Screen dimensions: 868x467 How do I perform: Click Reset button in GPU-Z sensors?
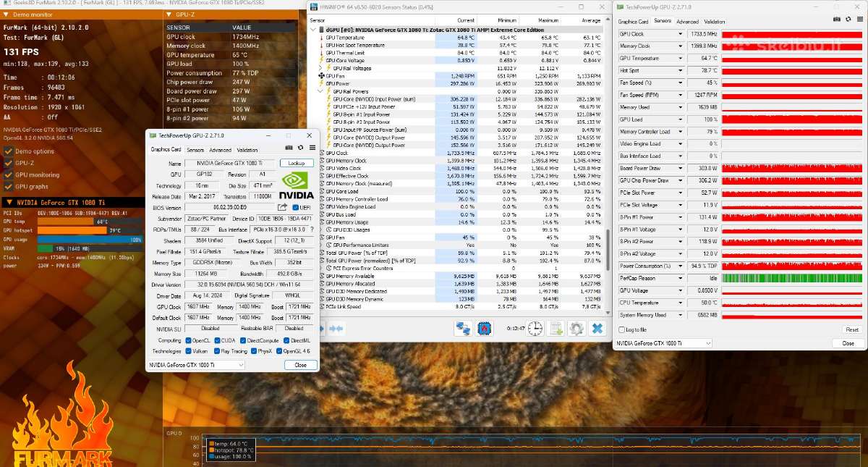point(853,329)
